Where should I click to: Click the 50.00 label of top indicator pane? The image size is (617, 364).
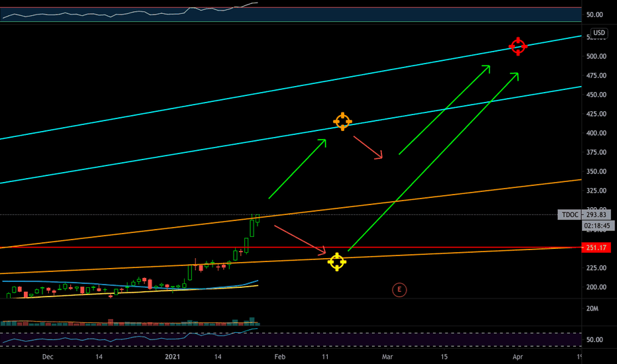coord(594,15)
